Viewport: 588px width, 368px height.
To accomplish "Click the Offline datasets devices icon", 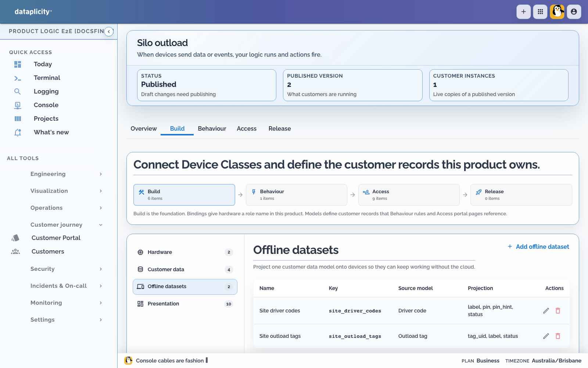I will (140, 287).
